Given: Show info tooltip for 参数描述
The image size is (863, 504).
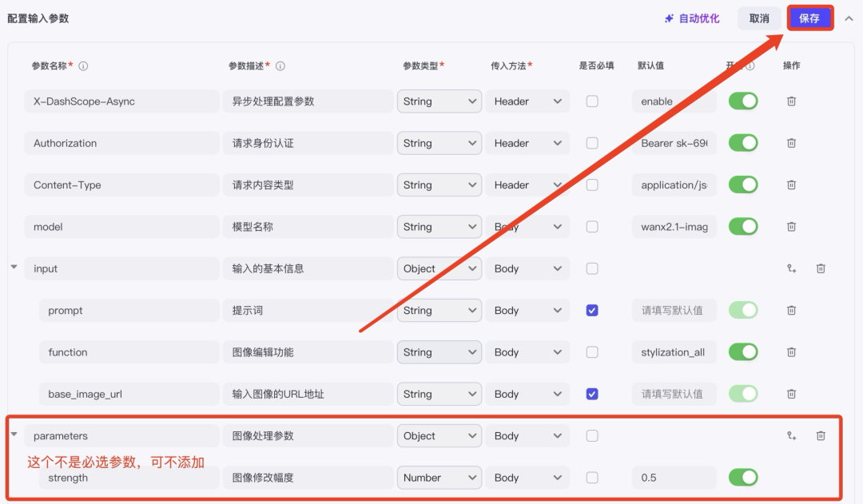Looking at the screenshot, I should (x=280, y=66).
